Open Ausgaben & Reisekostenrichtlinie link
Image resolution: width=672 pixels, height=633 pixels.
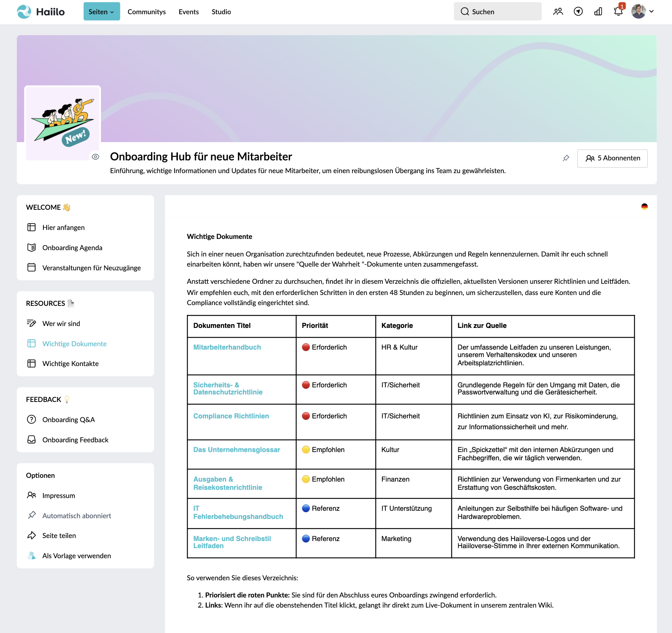228,483
